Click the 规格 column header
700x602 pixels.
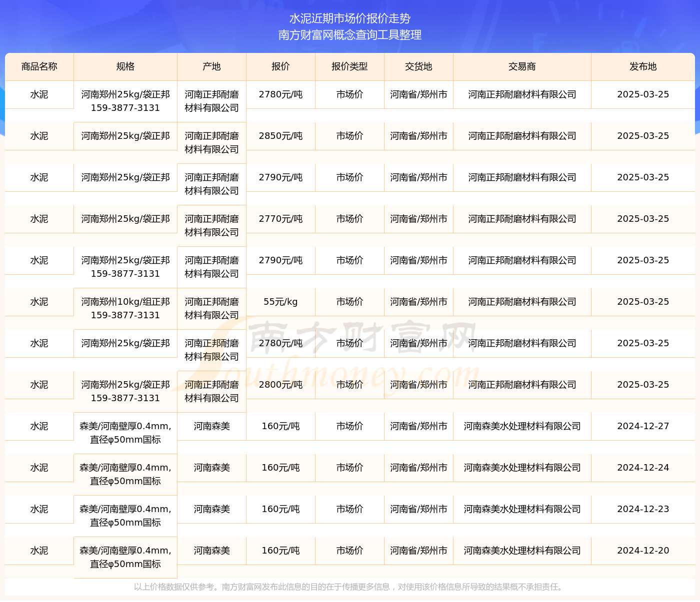click(x=125, y=66)
